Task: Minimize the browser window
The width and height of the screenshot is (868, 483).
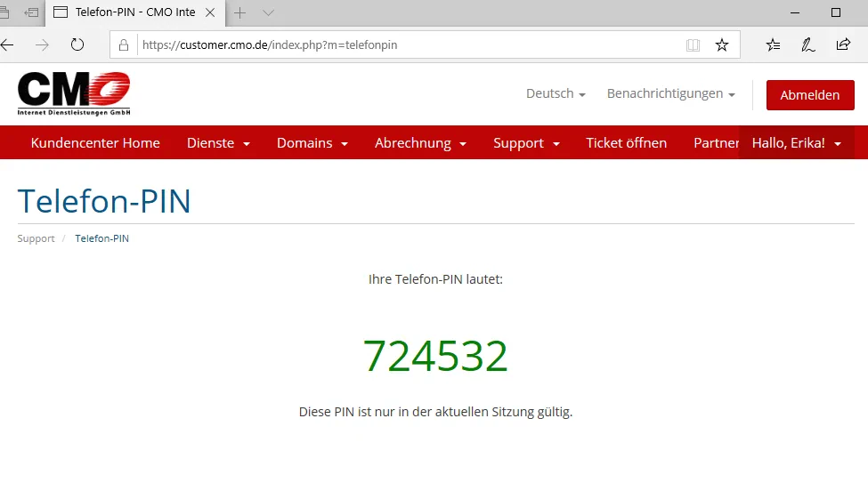Action: [795, 12]
